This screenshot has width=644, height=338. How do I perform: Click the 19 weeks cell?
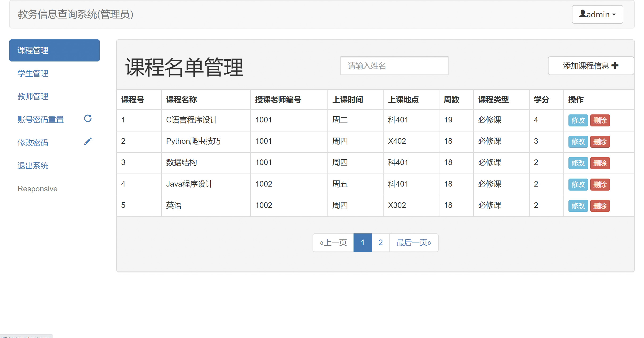click(456, 120)
